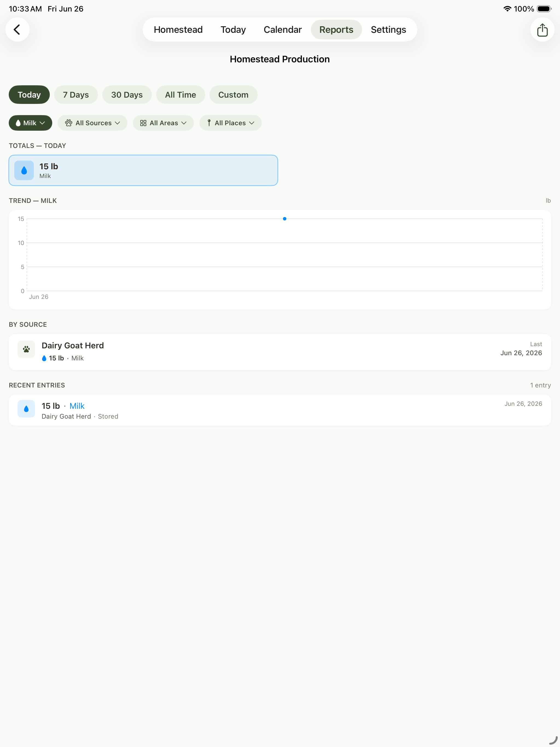Viewport: 560px width, 747px height.
Task: Choose the Custom date range button
Action: tap(233, 95)
